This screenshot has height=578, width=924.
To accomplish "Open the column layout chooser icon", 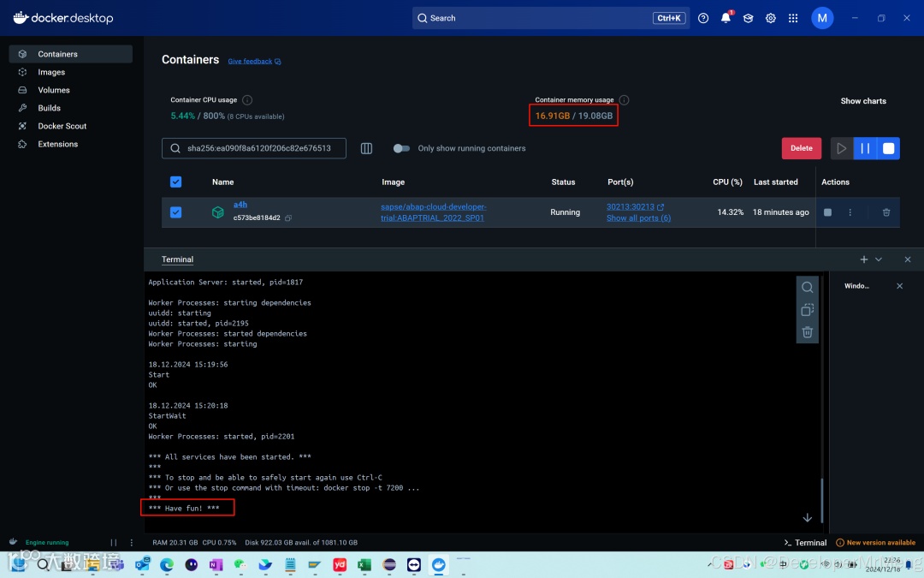I will pos(366,148).
